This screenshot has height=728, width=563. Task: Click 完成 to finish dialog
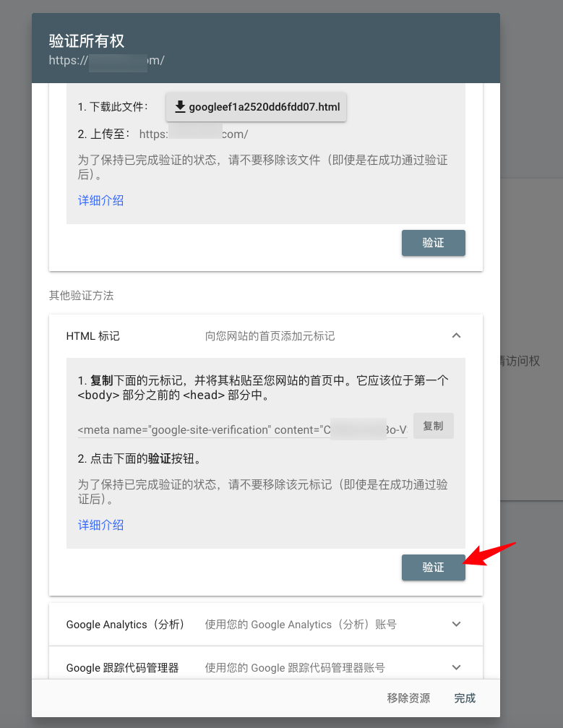click(x=465, y=698)
